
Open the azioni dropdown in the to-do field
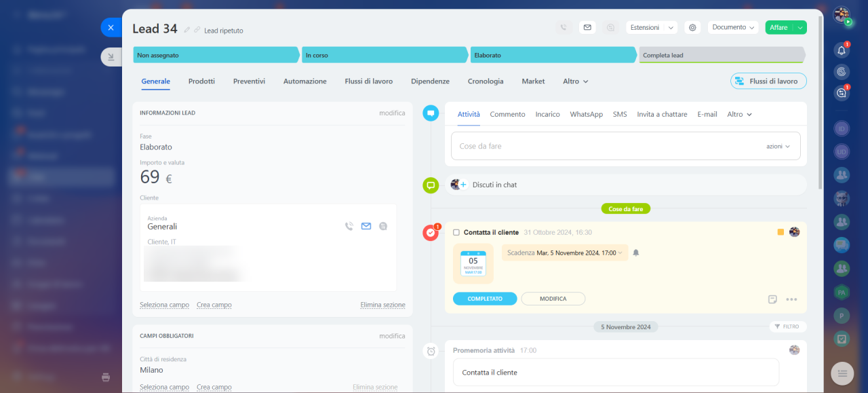(x=778, y=146)
